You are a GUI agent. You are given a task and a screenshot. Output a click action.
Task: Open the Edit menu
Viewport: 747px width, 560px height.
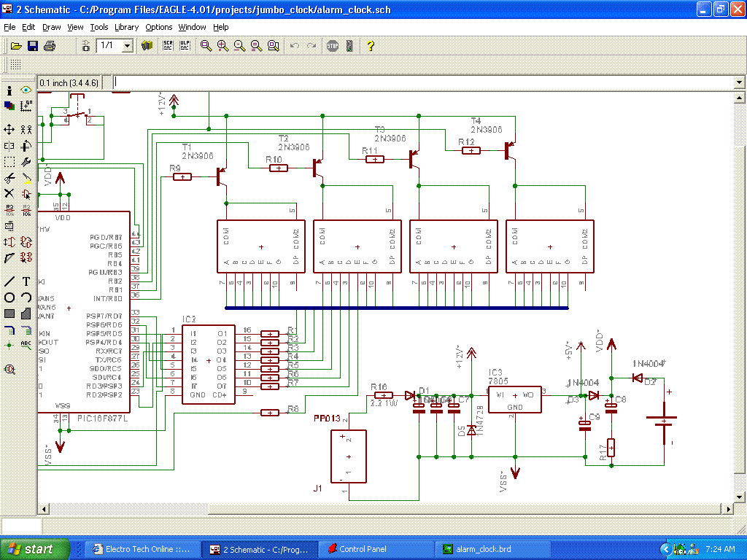pyautogui.click(x=28, y=27)
